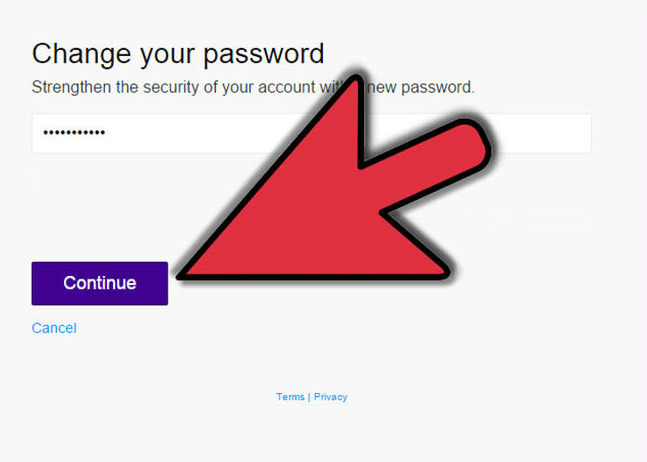Open the Terms link
This screenshot has width=647, height=462.
[290, 397]
